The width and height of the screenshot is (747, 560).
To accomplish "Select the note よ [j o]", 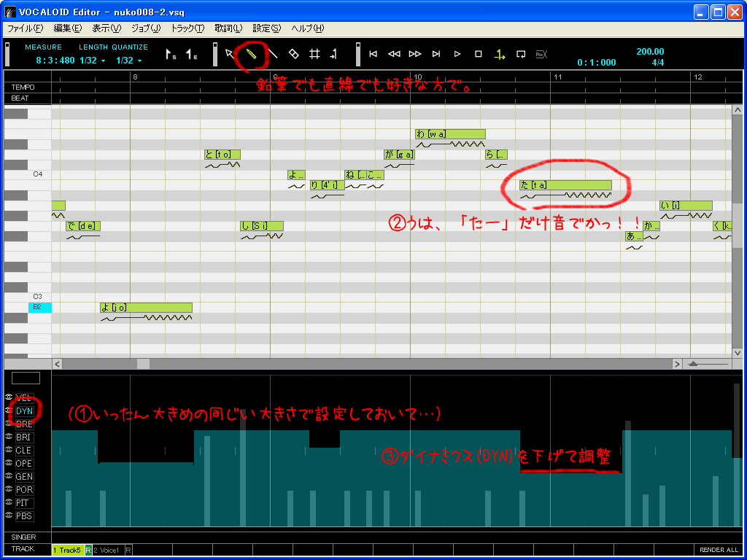I will tap(146, 308).
